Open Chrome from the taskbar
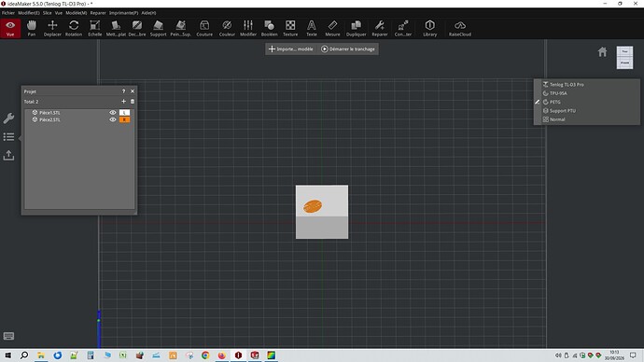The image size is (644, 362). tap(205, 355)
